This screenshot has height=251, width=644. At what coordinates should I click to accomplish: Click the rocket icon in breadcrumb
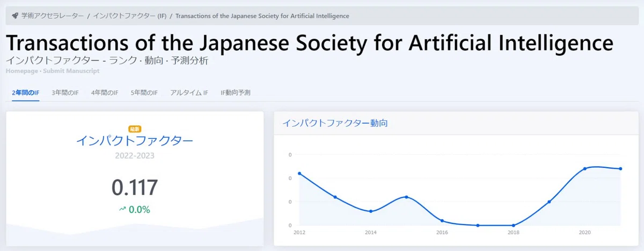click(15, 16)
